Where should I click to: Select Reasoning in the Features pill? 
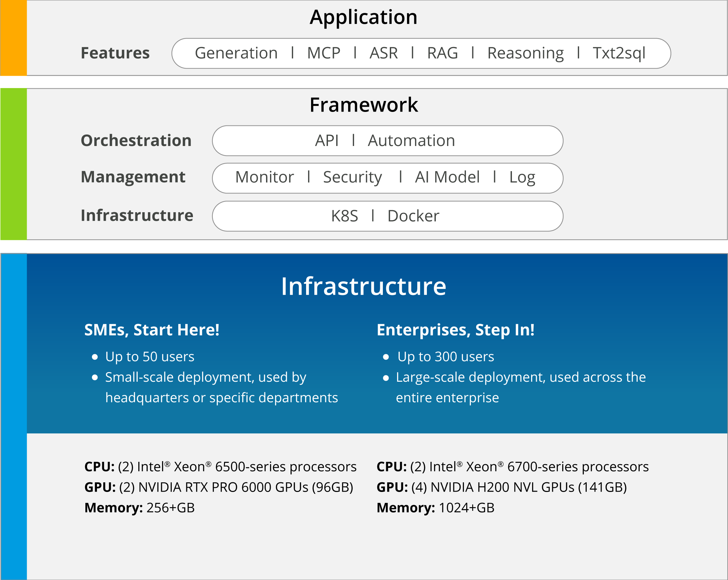(525, 54)
